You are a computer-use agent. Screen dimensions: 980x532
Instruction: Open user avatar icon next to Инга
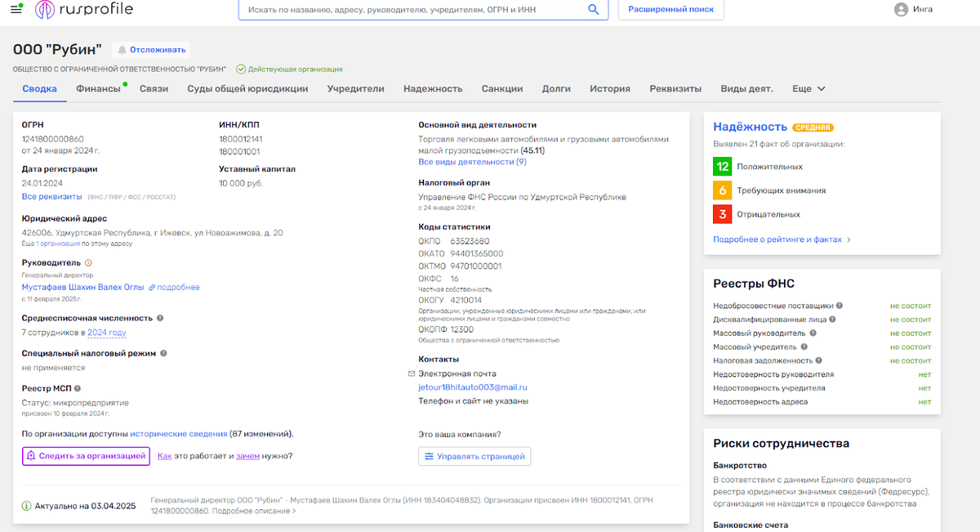click(x=902, y=10)
